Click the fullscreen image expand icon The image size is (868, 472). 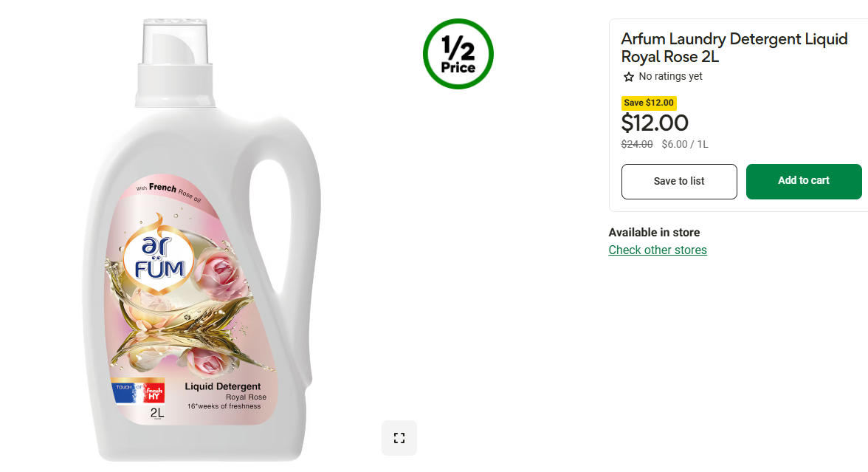[x=399, y=438]
